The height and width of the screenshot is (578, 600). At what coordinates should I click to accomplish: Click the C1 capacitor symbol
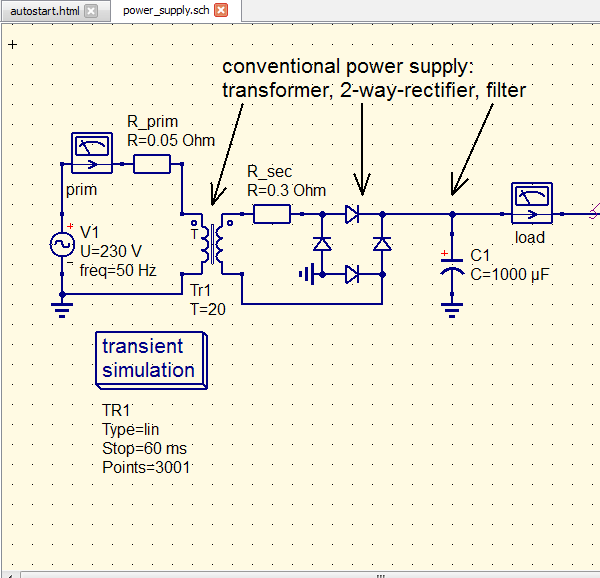[x=452, y=267]
